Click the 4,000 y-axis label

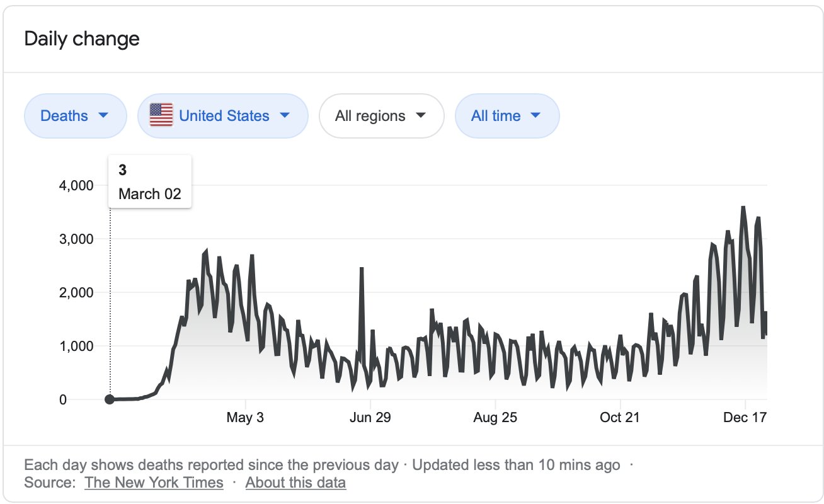click(76, 185)
